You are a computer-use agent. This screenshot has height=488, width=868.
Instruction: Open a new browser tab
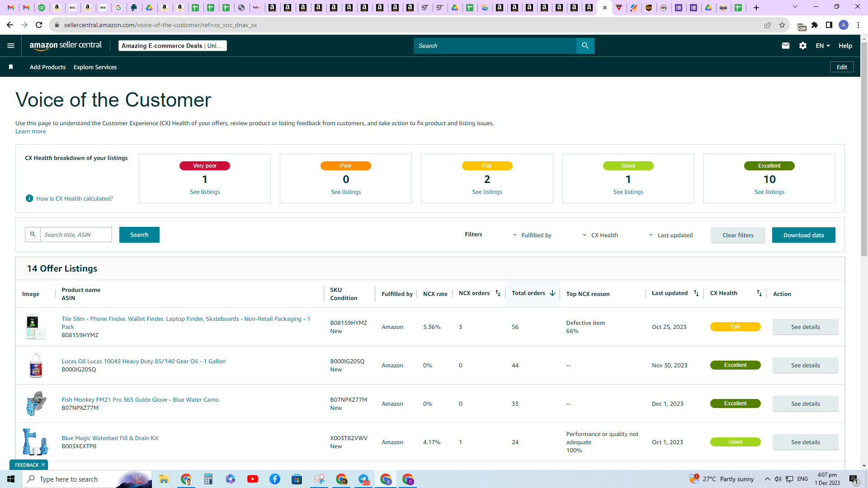(756, 8)
